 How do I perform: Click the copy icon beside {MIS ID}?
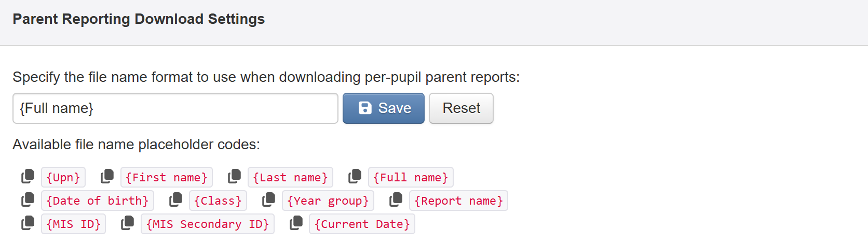coord(28,223)
